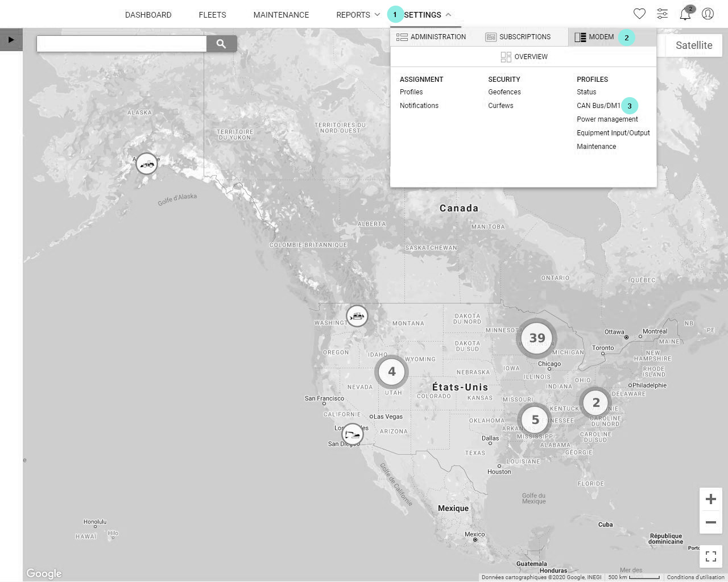Screen dimensions: 728x582
Task: Click the Administration list icon
Action: coord(402,37)
